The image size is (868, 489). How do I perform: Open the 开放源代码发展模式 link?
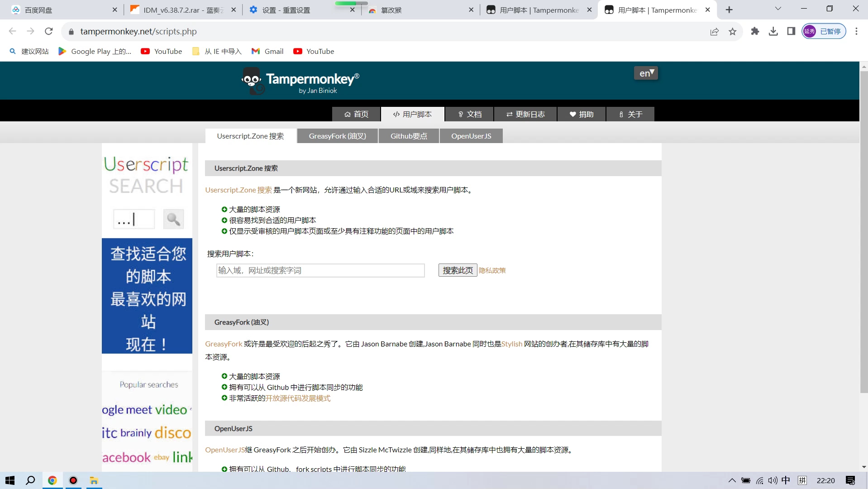298,398
